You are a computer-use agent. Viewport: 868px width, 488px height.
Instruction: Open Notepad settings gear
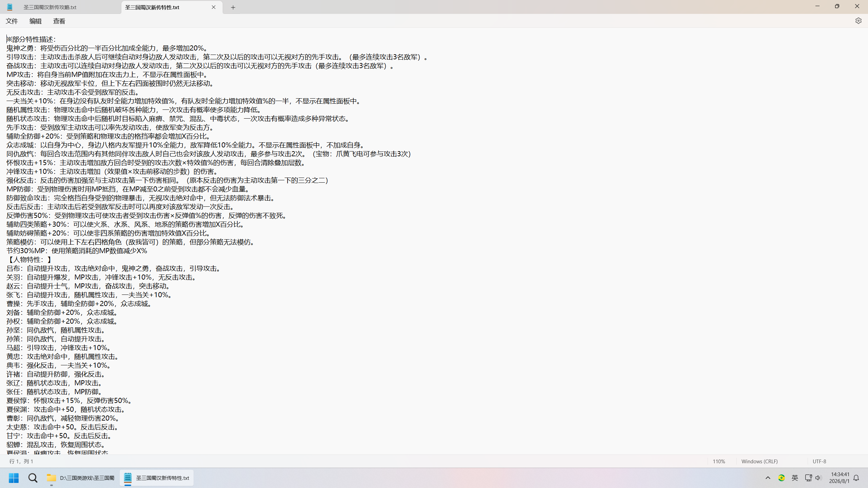[858, 21]
